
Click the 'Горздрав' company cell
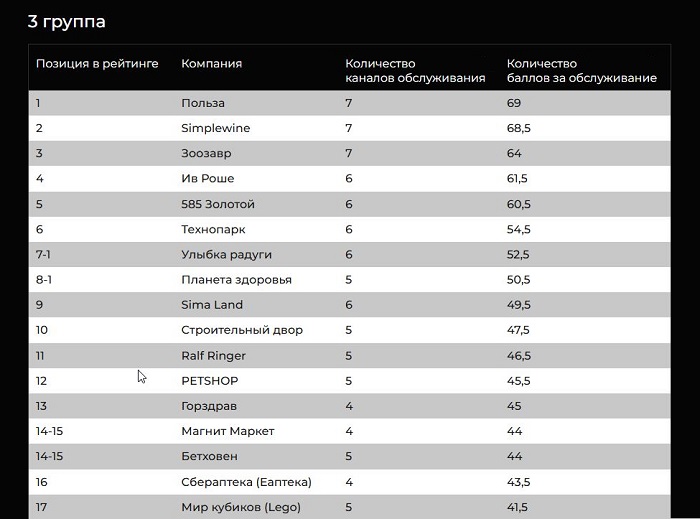[210, 406]
